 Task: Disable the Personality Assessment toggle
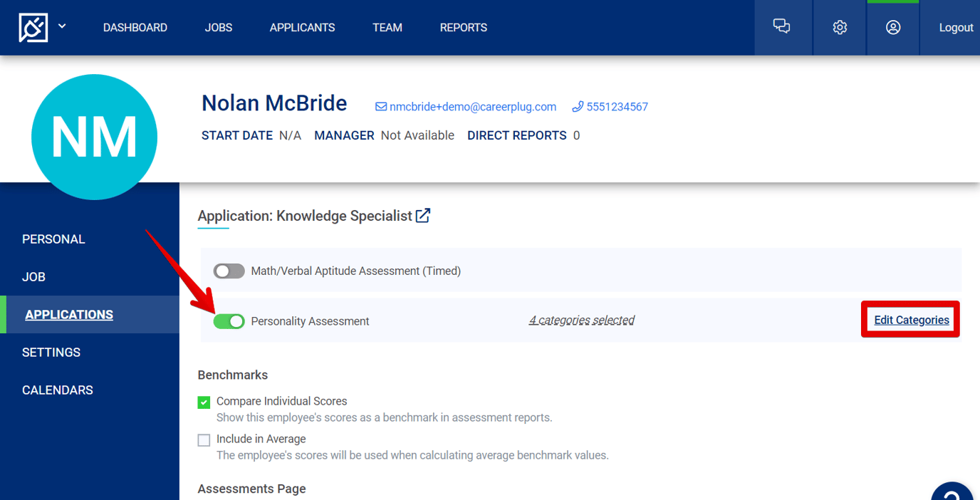(x=229, y=321)
